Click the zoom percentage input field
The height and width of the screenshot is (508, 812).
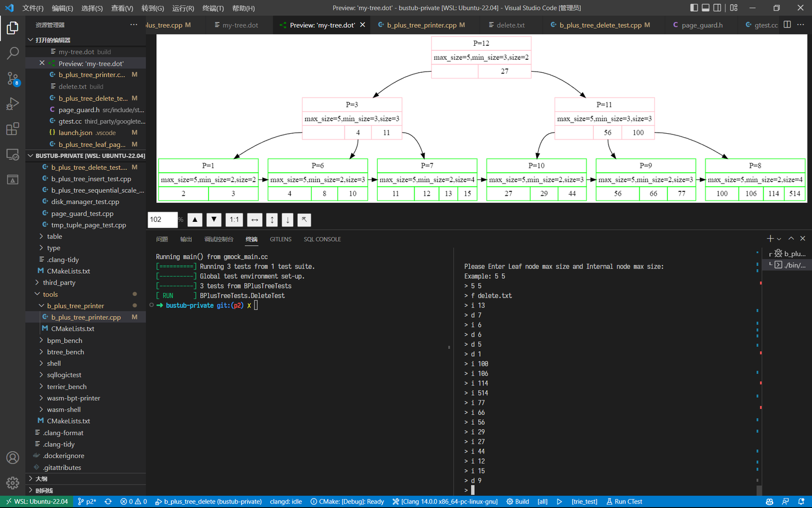click(x=162, y=220)
